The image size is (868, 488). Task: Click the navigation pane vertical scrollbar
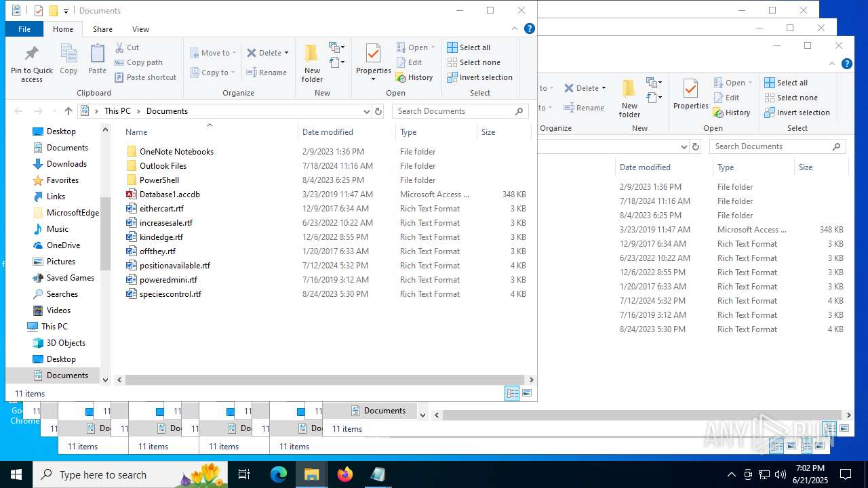click(x=105, y=234)
